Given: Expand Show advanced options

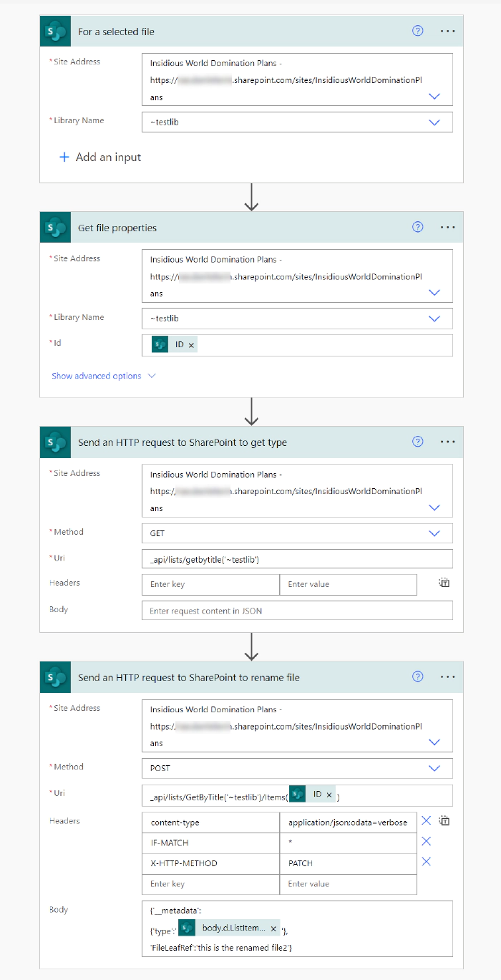Looking at the screenshot, I should 104,376.
